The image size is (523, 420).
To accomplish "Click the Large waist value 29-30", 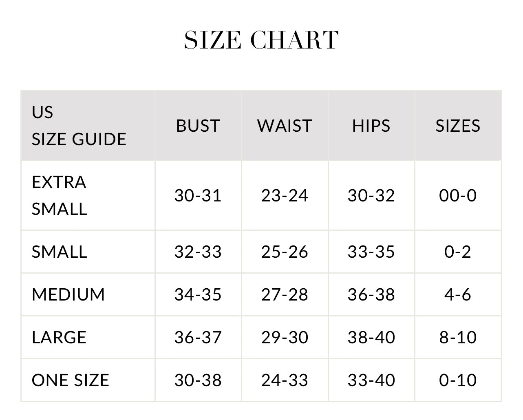I will 285,337.
